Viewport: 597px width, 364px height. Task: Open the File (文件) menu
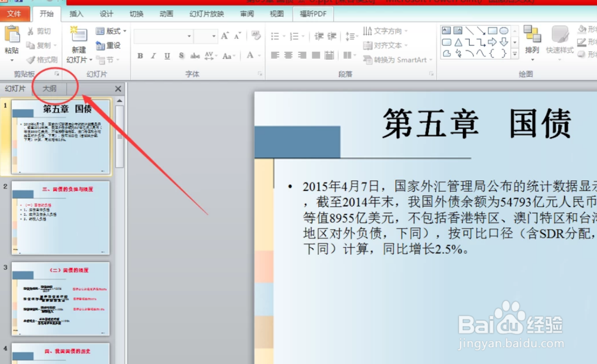tap(14, 14)
